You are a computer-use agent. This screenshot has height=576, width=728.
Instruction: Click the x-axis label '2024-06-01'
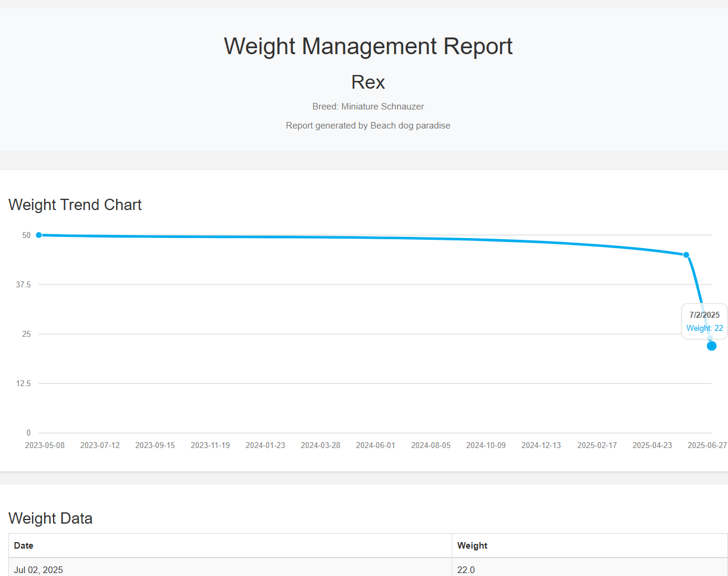(376, 445)
